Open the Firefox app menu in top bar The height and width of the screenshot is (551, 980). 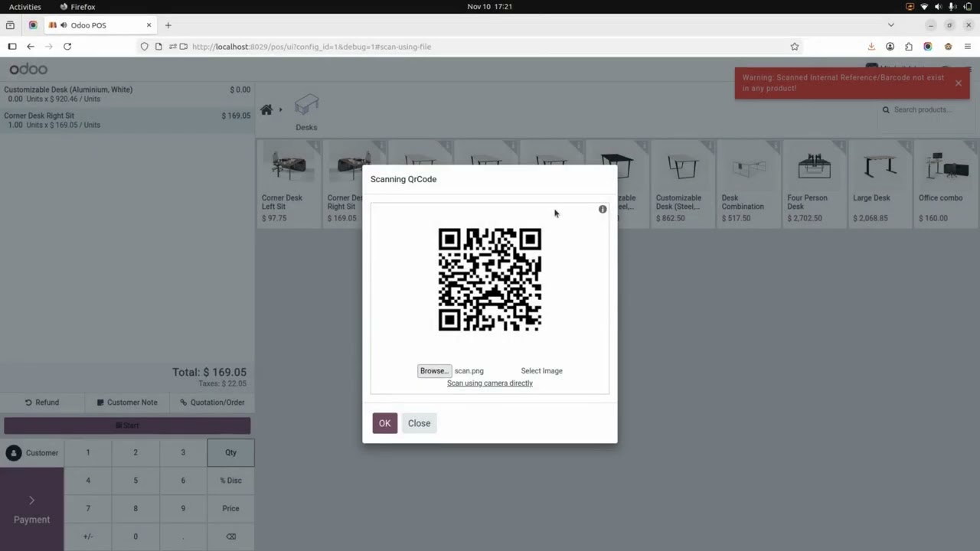[77, 7]
